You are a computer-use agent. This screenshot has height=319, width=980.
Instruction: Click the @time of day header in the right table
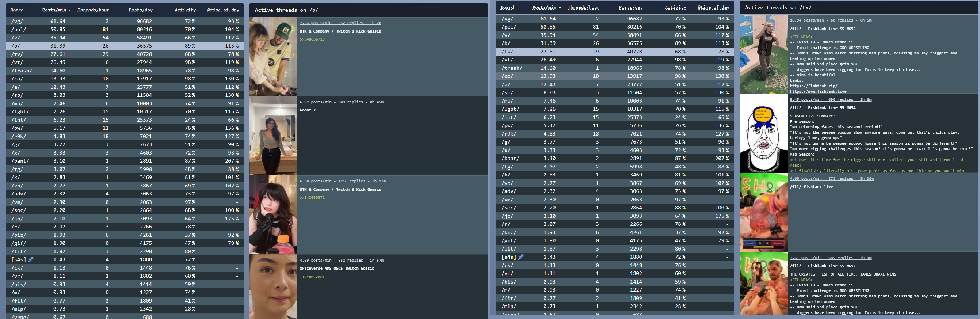click(713, 7)
